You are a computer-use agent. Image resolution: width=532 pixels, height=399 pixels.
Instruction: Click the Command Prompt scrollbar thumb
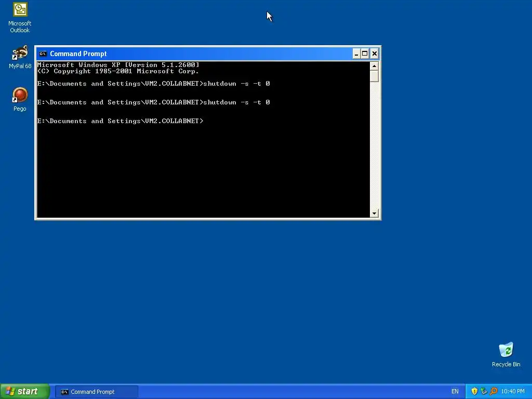(374, 76)
